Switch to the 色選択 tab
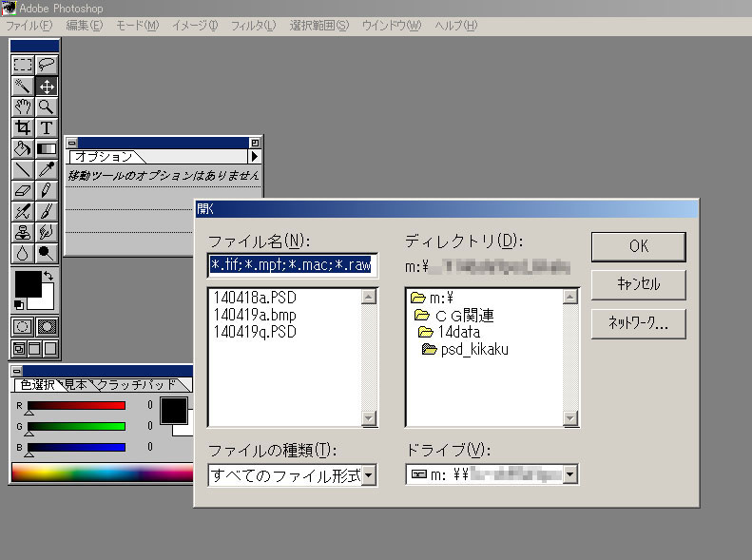The width and height of the screenshot is (752, 560). tap(37, 384)
